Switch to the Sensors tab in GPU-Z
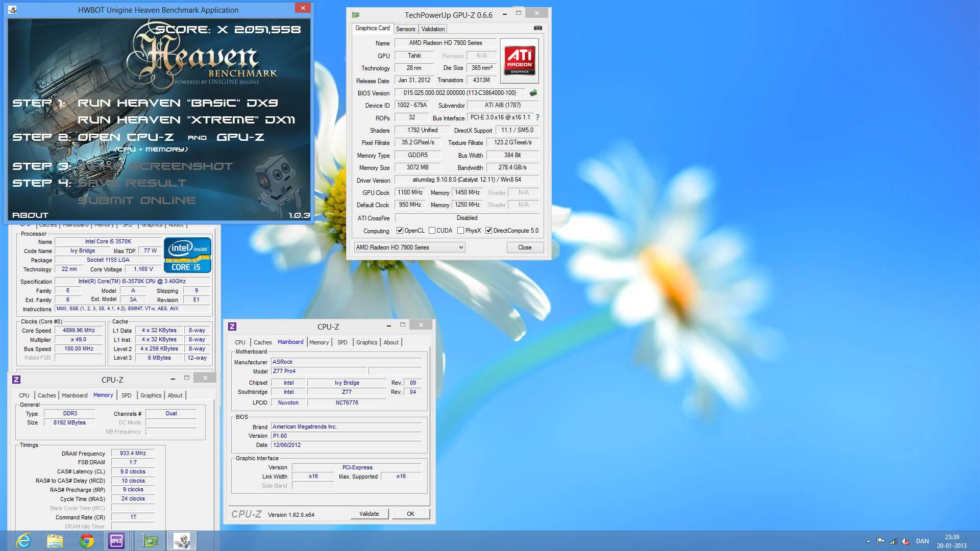The height and width of the screenshot is (551, 980). click(x=405, y=29)
